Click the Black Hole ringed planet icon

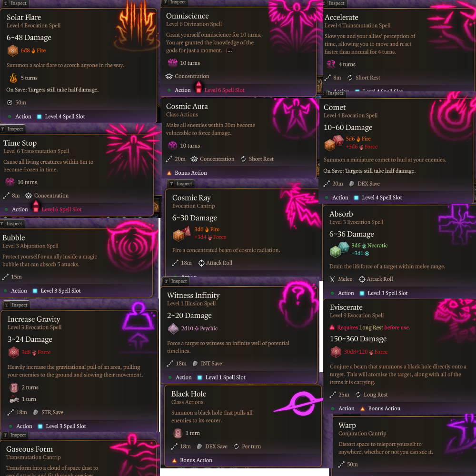tap(299, 403)
